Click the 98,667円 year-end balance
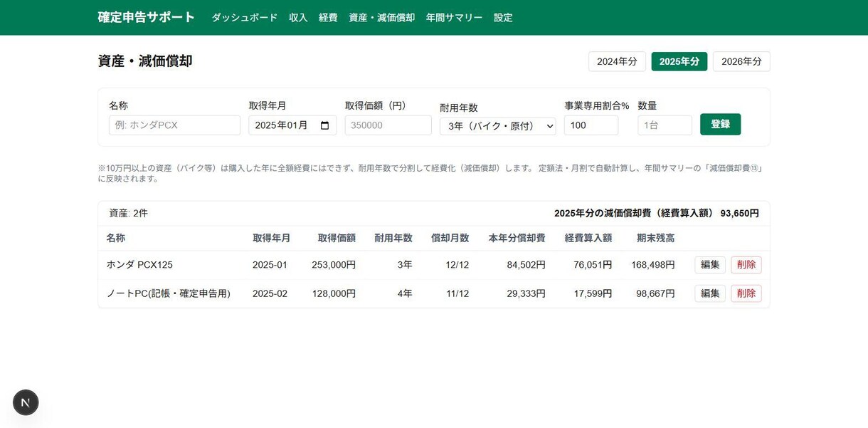The height and width of the screenshot is (428, 868). coord(655,293)
